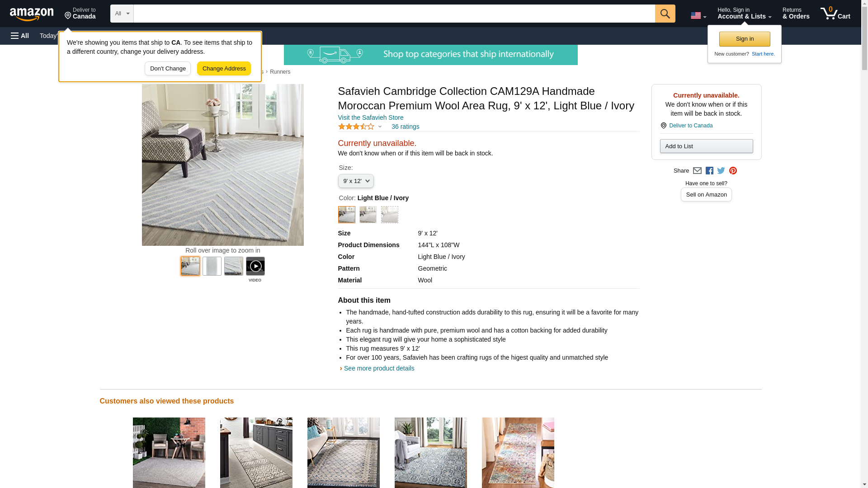Open the shopping cart icon
The image size is (868, 488).
[835, 13]
